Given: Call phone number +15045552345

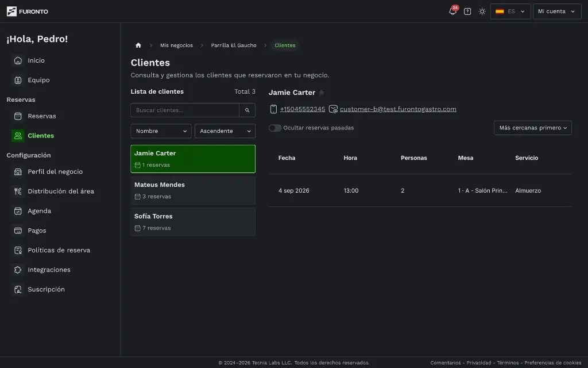Looking at the screenshot, I should tap(302, 109).
